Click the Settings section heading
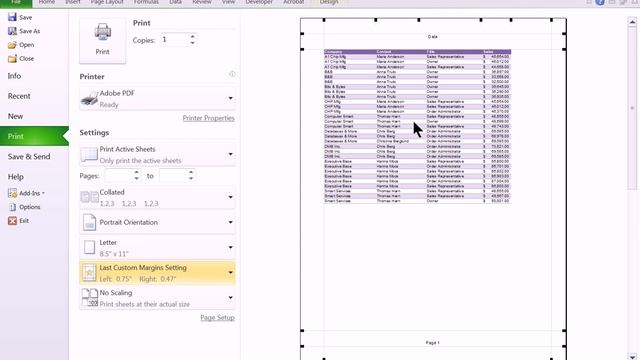The height and width of the screenshot is (360, 640). (x=94, y=133)
